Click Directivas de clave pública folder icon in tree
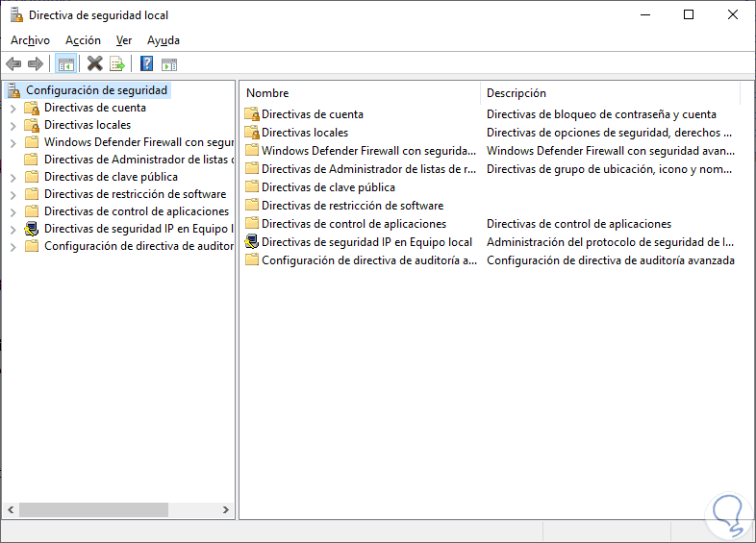The width and height of the screenshot is (756, 543). tap(32, 177)
